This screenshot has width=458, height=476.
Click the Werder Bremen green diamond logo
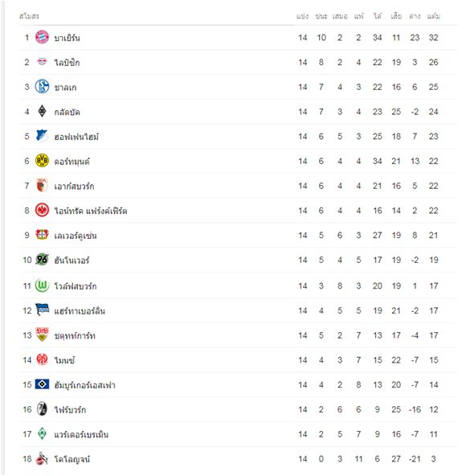(42, 433)
